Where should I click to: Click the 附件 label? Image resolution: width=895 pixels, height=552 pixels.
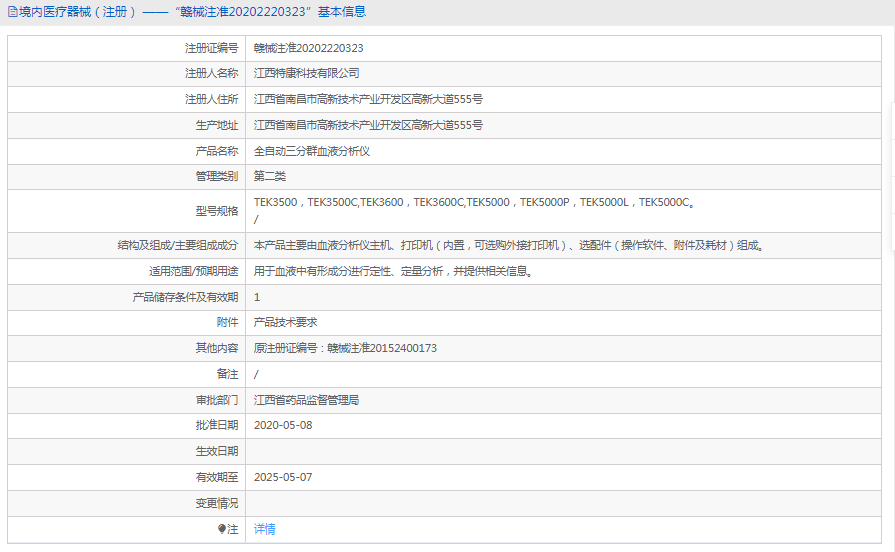coord(227,322)
